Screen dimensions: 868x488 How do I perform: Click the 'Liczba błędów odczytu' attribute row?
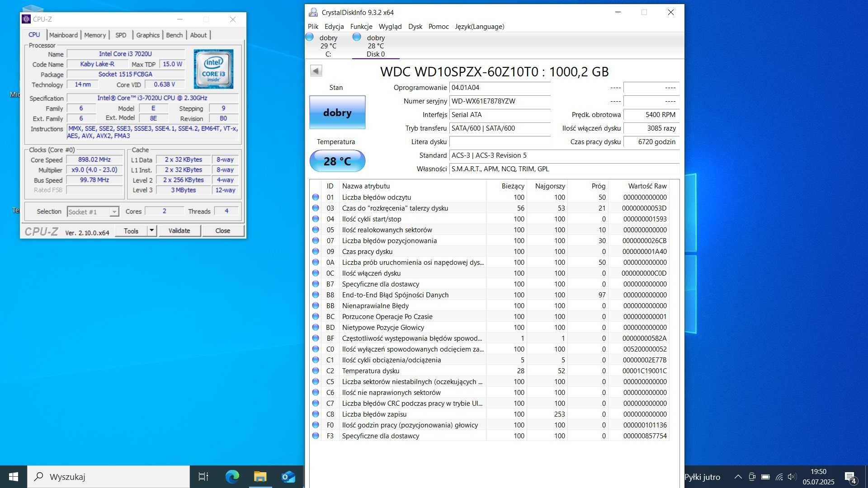(489, 197)
